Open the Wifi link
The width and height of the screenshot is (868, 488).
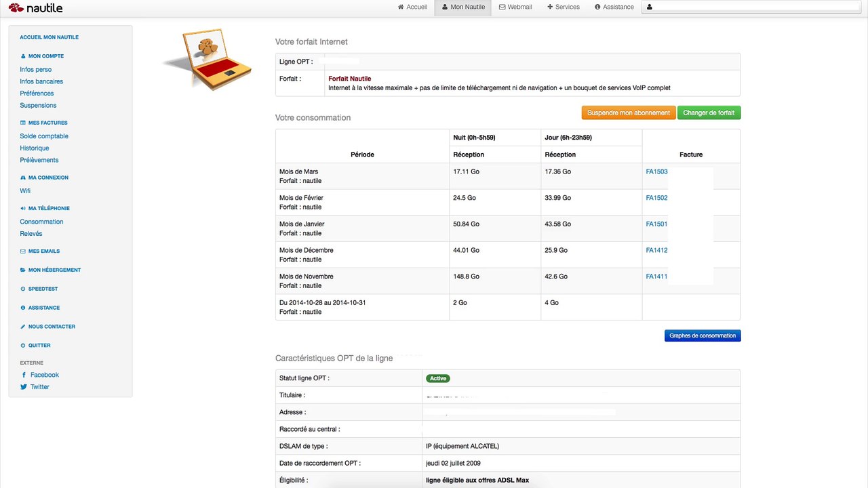[25, 191]
